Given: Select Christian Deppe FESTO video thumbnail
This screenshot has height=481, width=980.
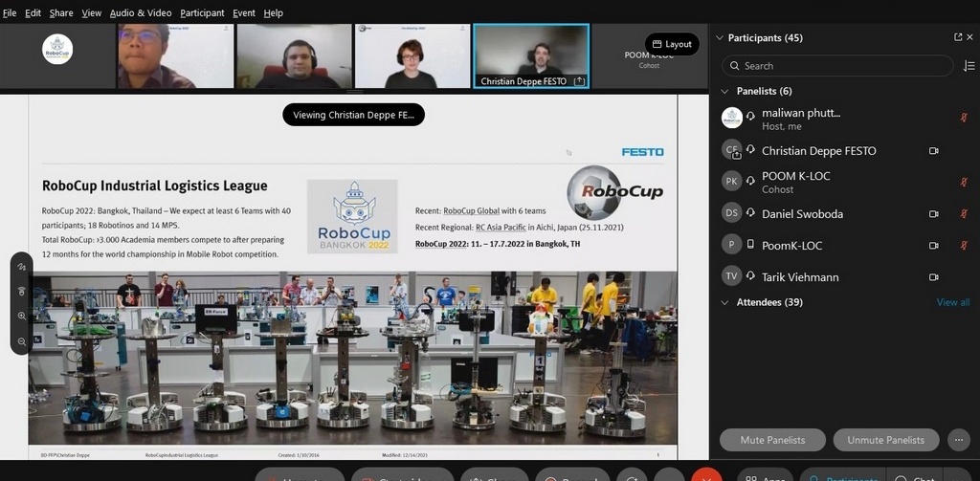Looking at the screenshot, I should (531, 56).
